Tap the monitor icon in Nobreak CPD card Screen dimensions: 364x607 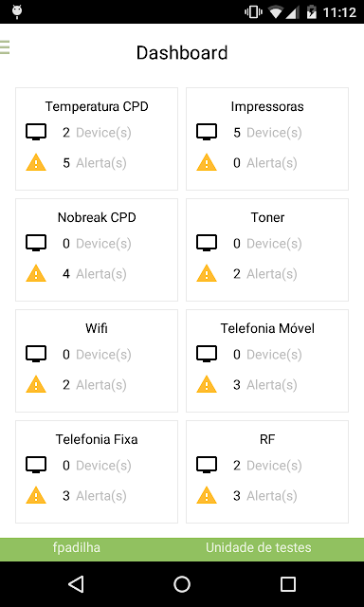coord(36,243)
